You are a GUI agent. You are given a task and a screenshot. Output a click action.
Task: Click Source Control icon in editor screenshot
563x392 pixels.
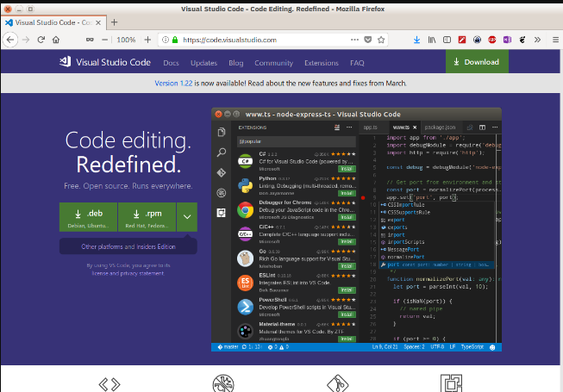222,173
